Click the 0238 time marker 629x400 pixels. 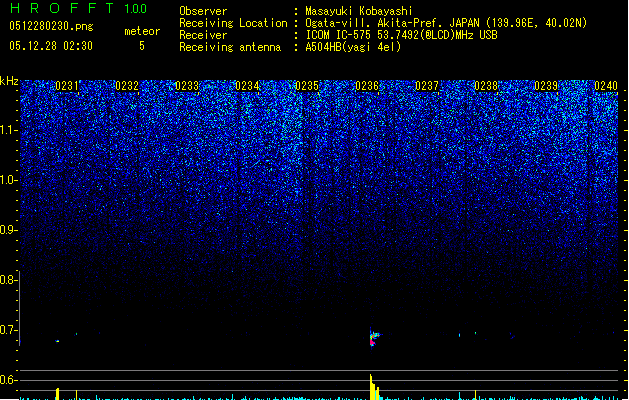point(486,86)
